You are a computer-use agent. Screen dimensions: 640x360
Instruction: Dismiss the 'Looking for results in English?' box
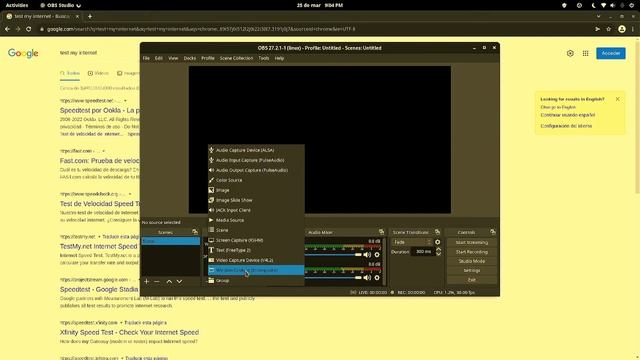click(x=618, y=99)
